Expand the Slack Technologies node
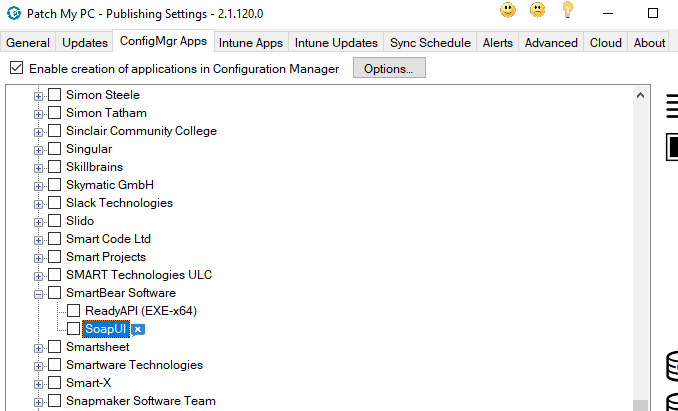The width and height of the screenshot is (678, 411). (38, 204)
